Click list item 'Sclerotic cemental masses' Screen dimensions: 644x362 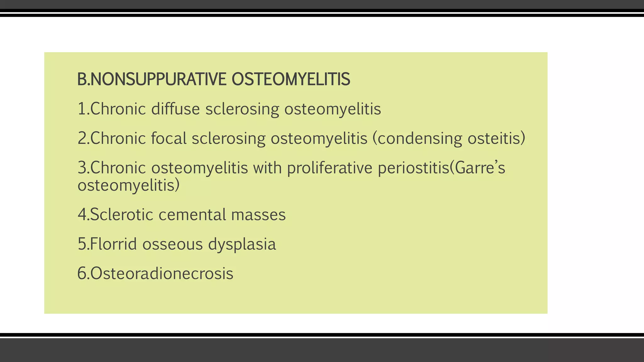(181, 215)
